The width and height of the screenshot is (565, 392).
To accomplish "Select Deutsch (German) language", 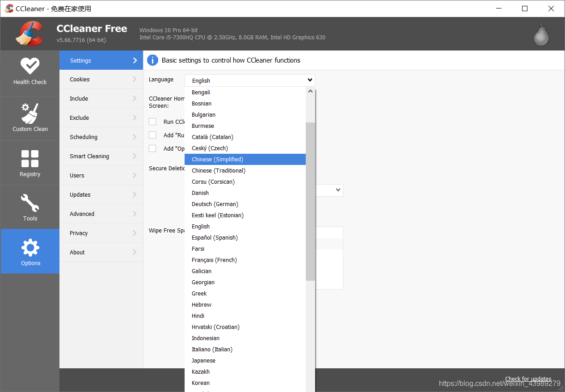I will coord(245,204).
